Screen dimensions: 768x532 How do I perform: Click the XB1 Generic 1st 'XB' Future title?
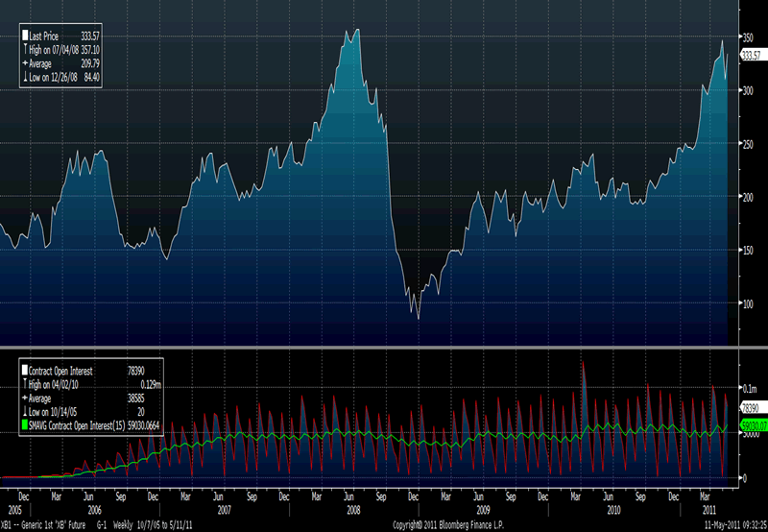click(43, 525)
